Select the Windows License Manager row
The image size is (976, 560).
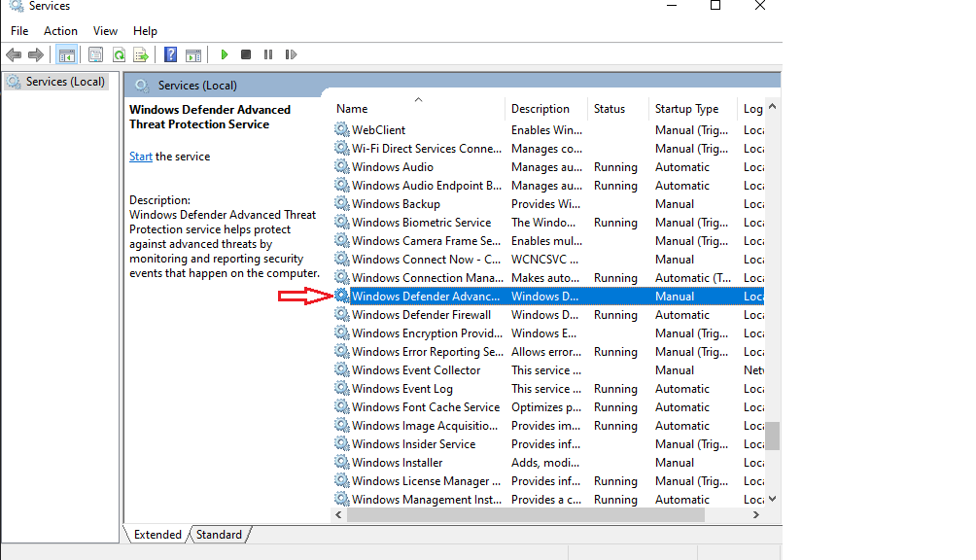549,480
